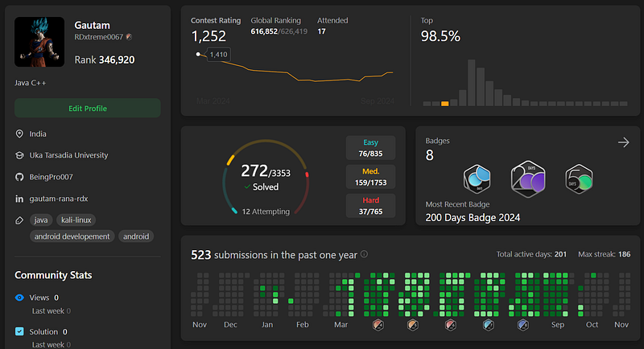644x349 pixels.
Task: Click the highlighted orange histogram bar
Action: (445, 104)
